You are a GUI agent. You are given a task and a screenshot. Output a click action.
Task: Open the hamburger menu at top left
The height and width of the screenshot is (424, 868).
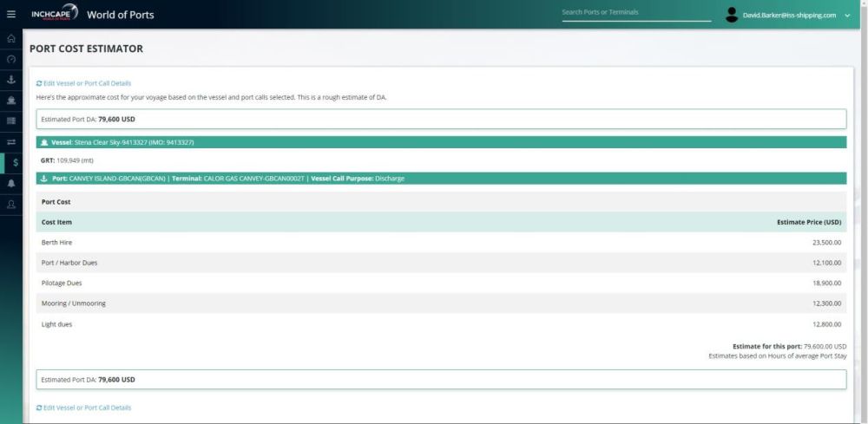[x=11, y=15]
